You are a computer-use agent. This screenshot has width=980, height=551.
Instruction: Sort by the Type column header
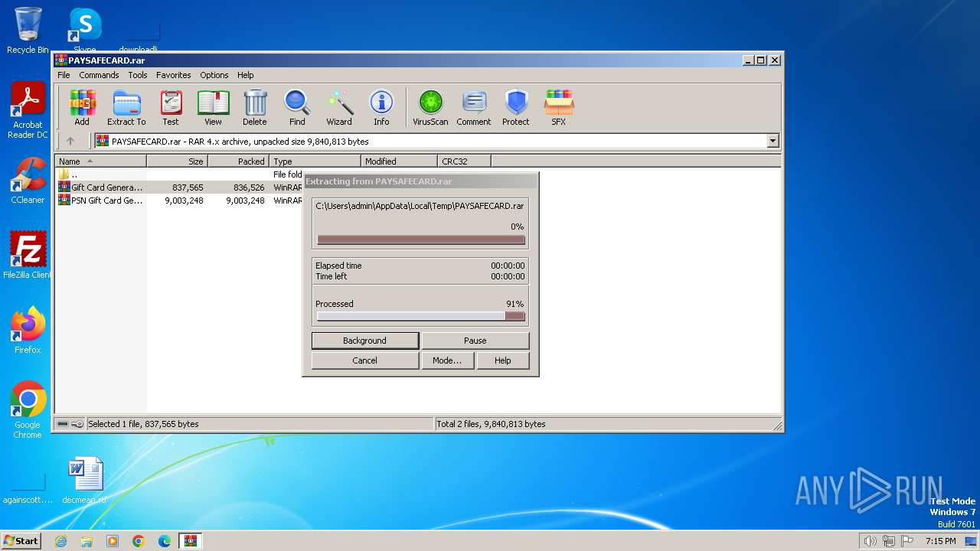315,161
